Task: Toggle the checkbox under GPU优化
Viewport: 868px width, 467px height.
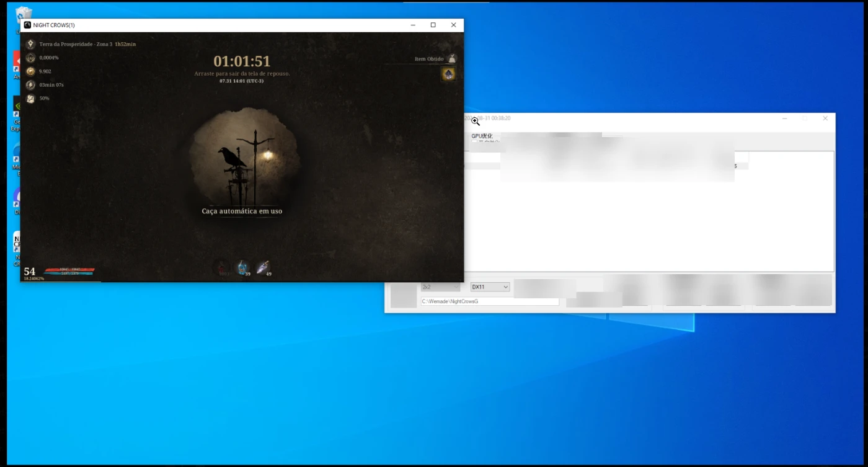Action: tap(475, 142)
